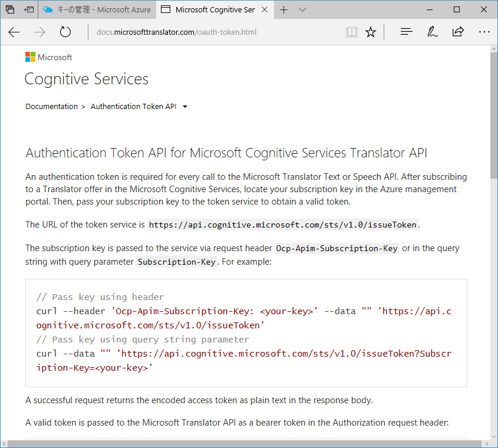498x448 pixels.
Task: Open a new browser tab
Action: tap(283, 9)
